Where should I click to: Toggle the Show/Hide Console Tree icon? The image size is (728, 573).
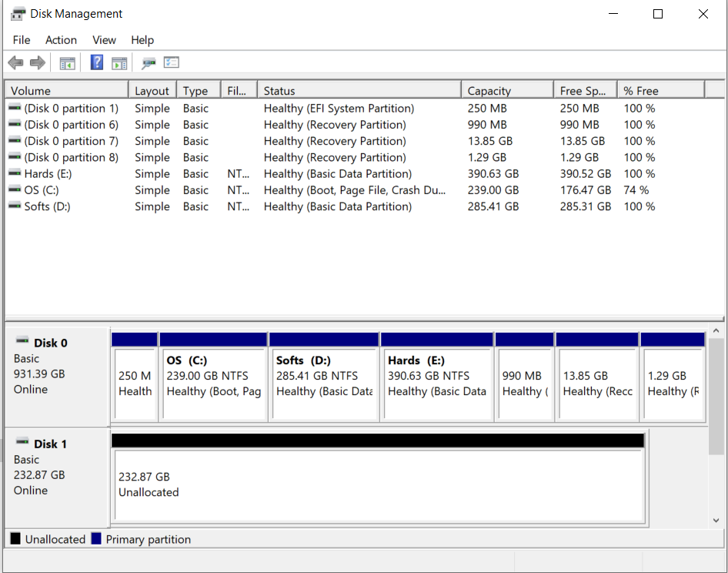[x=67, y=62]
